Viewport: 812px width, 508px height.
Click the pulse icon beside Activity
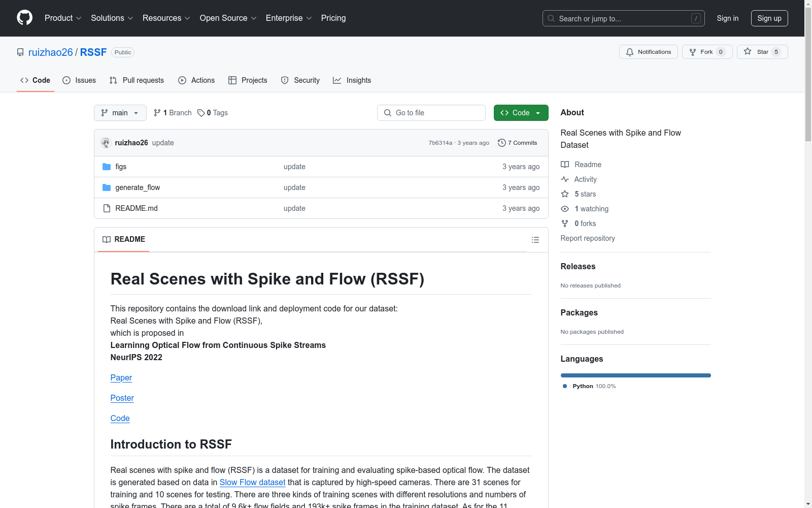pyautogui.click(x=565, y=179)
